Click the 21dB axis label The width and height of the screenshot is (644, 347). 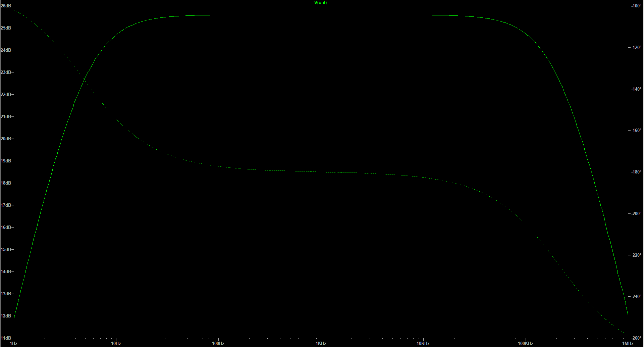point(6,116)
